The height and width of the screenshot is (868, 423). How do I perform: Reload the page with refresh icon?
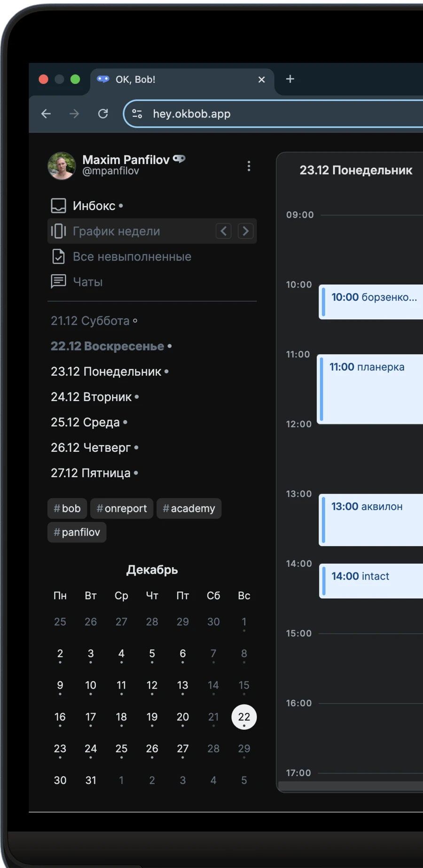pyautogui.click(x=103, y=114)
